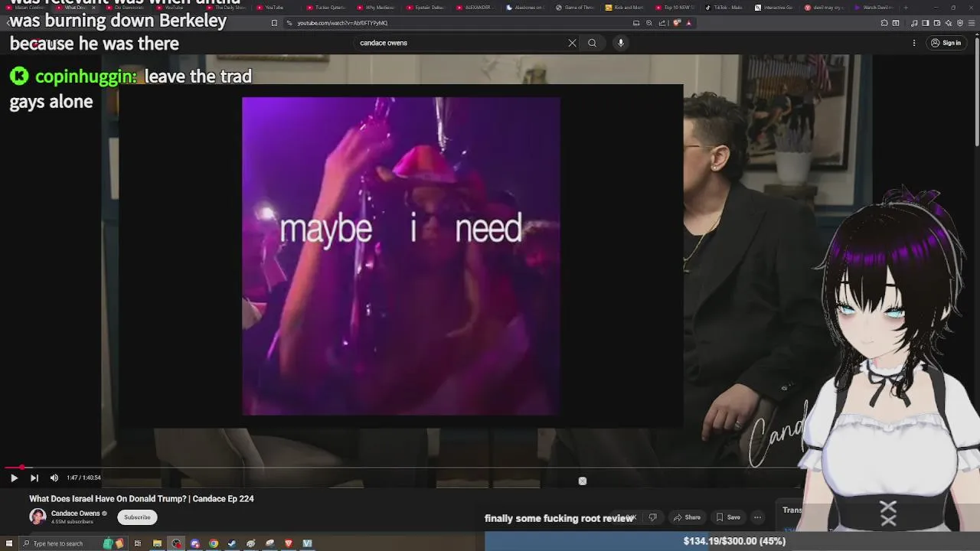Open Task View from the taskbar
Viewport: 980px width, 551px height.
point(138,543)
